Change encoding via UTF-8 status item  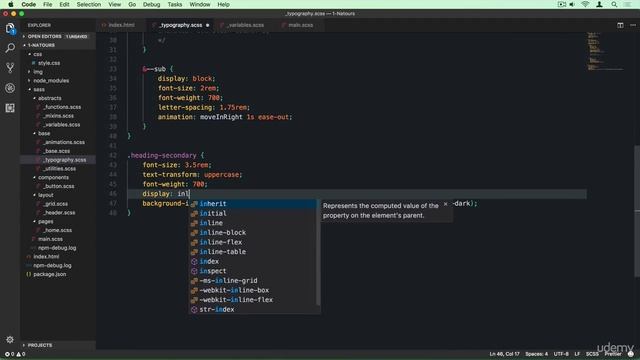(561, 354)
